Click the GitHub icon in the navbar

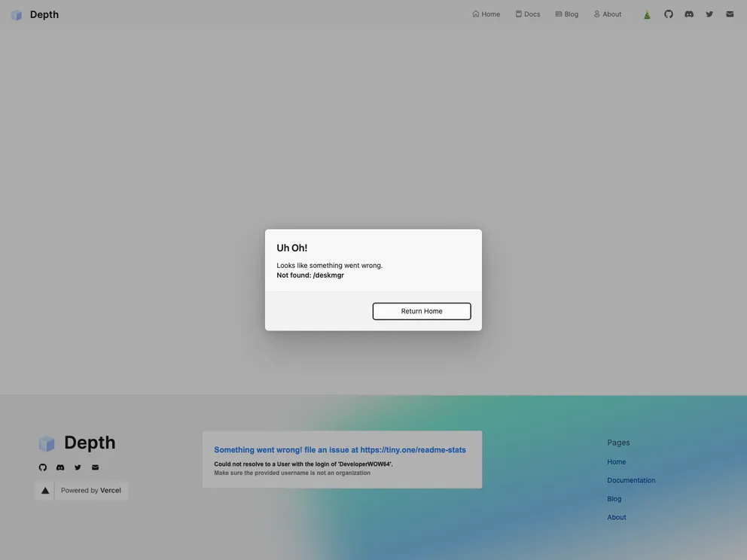click(x=668, y=14)
